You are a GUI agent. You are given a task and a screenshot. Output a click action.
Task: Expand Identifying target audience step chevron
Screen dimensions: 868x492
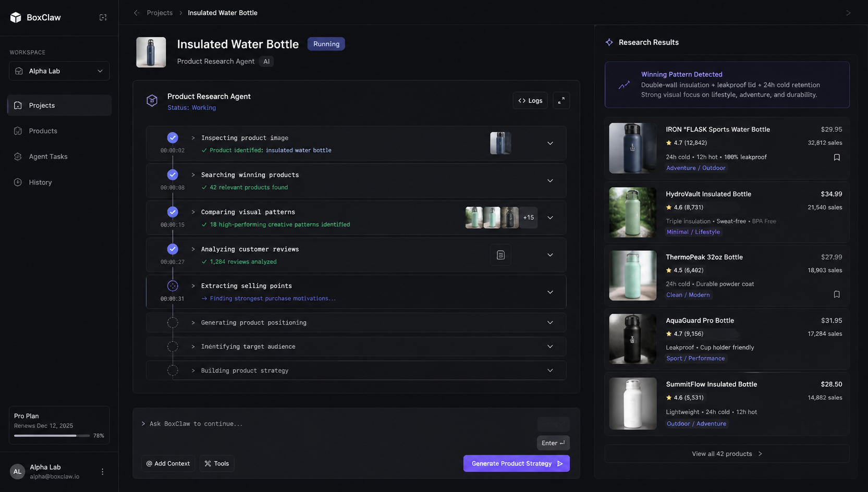(550, 347)
